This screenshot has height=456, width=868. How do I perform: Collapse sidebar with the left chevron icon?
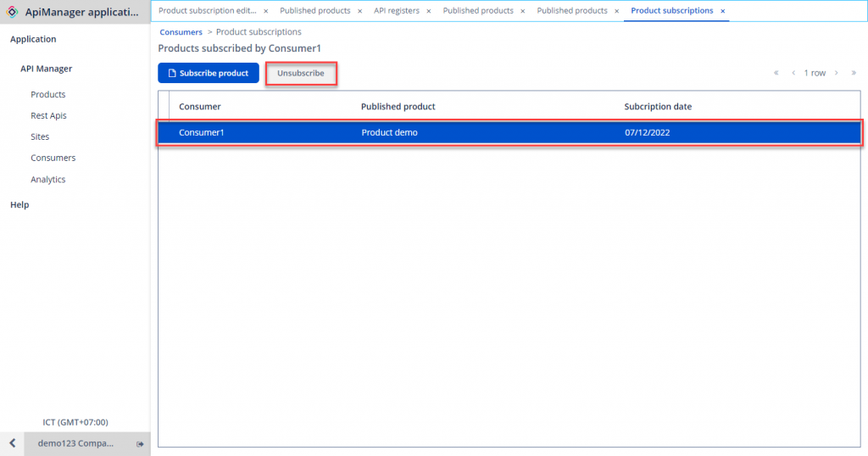[x=12, y=444]
